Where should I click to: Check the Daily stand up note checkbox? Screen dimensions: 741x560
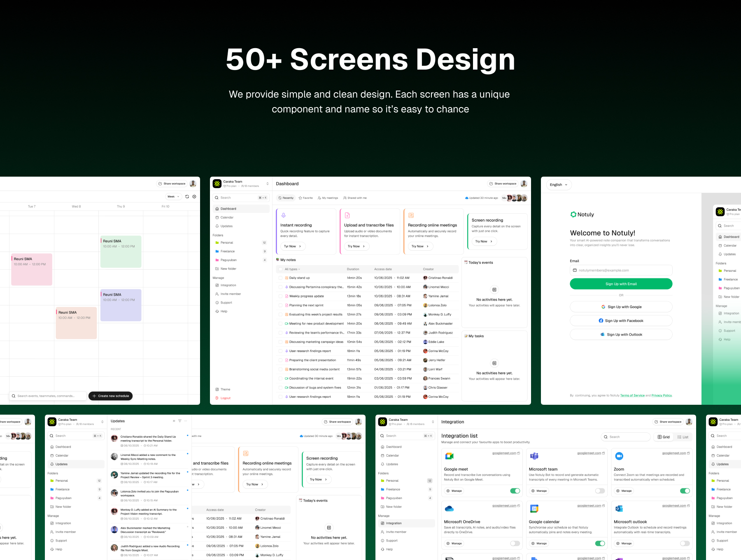280,278
